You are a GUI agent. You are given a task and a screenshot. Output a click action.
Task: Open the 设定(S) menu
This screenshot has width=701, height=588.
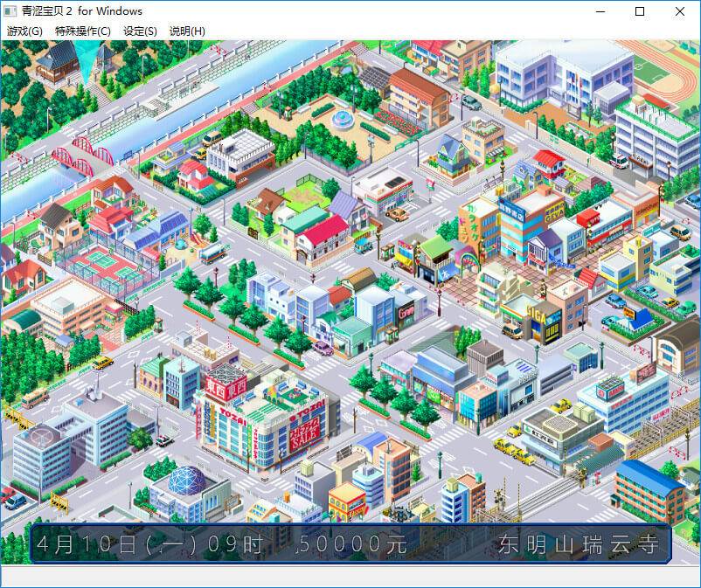pos(140,31)
